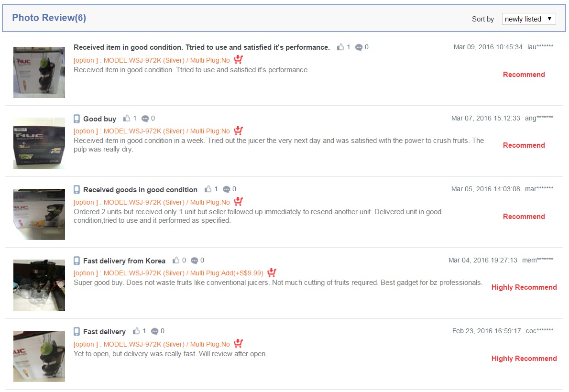Viewport: 569px width, 392px height.
Task: Click 'Recommend' label on the ang******* review
Action: (524, 145)
